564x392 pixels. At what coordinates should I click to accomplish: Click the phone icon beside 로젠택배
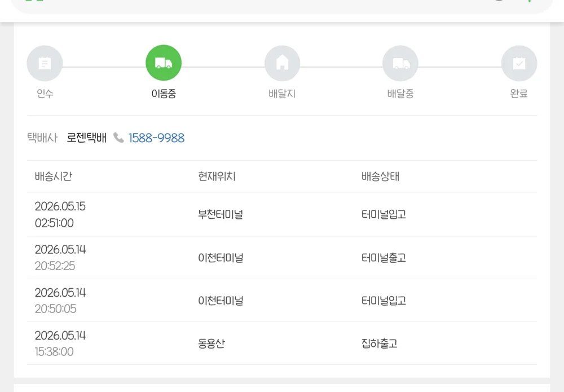[118, 138]
